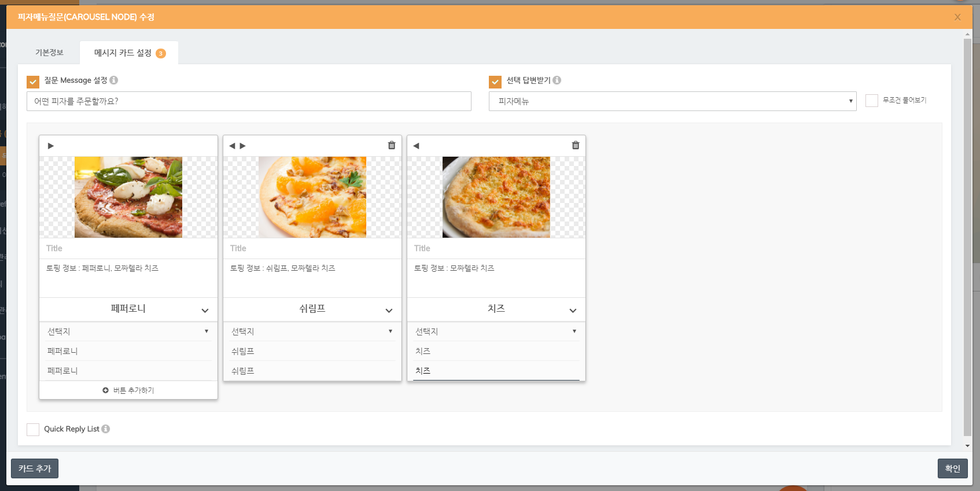This screenshot has width=980, height=491.
Task: Click the 카드 추가 button
Action: coord(35,468)
